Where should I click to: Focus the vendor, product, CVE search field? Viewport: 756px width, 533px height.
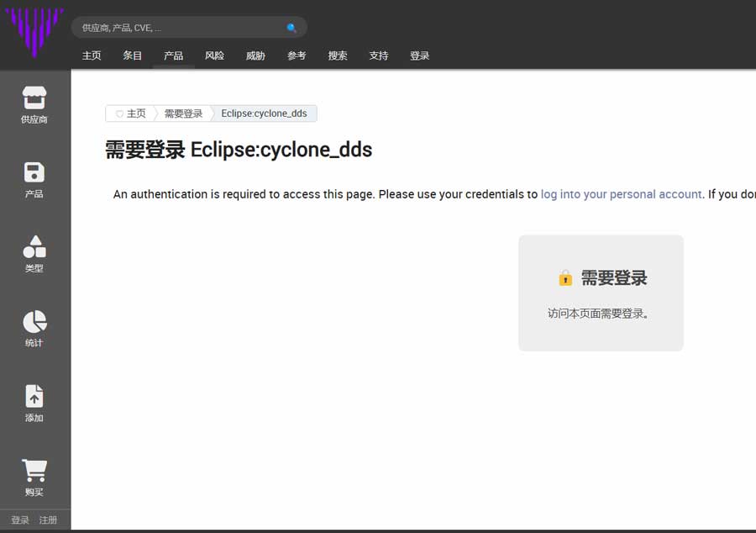(x=181, y=28)
